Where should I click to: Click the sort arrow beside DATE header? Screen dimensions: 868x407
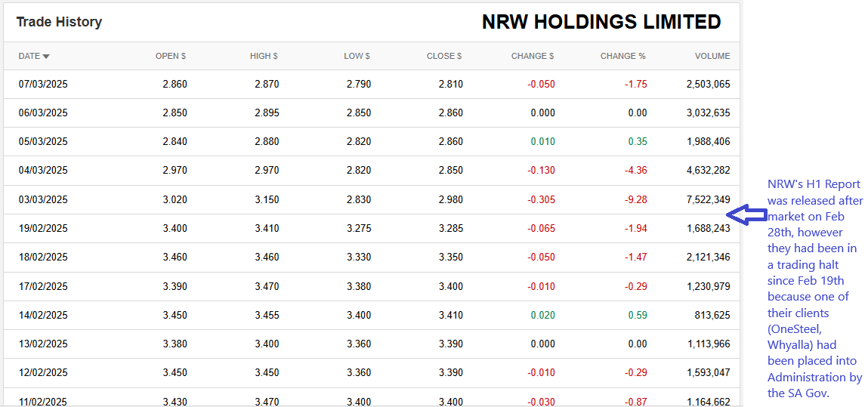point(46,57)
